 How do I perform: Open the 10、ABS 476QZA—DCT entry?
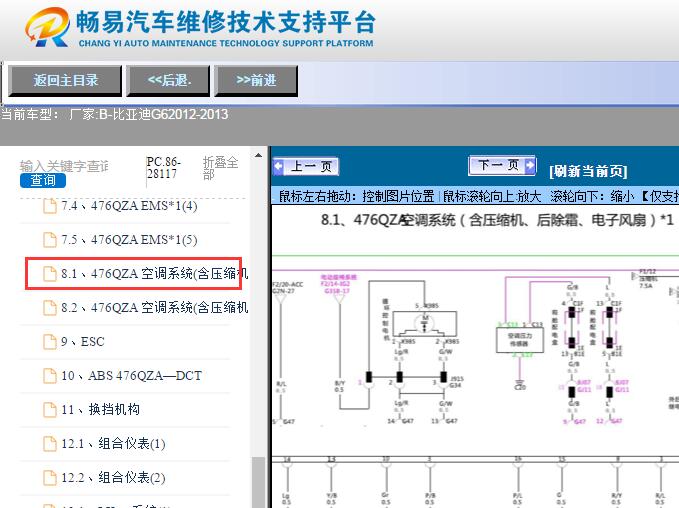coord(131,375)
